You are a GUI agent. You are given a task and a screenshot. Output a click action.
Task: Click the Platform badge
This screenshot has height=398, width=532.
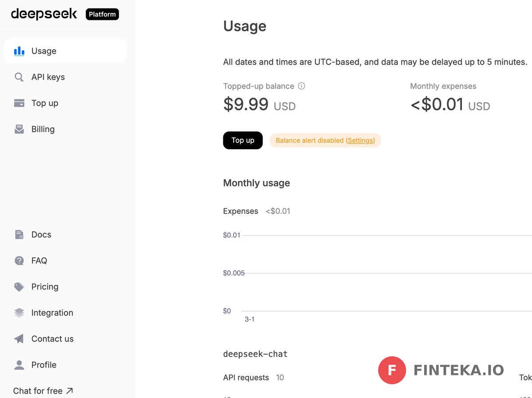coord(102,14)
